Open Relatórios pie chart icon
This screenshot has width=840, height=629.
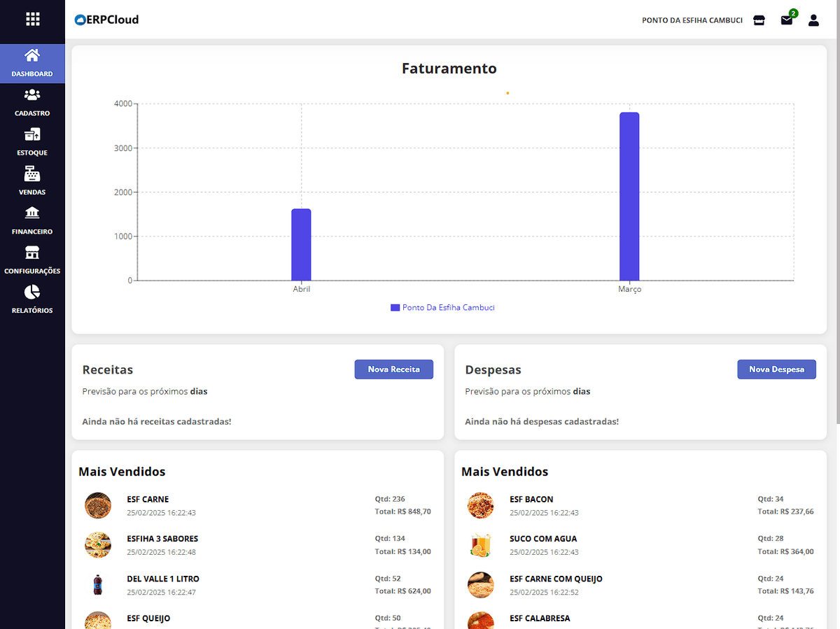(x=32, y=292)
